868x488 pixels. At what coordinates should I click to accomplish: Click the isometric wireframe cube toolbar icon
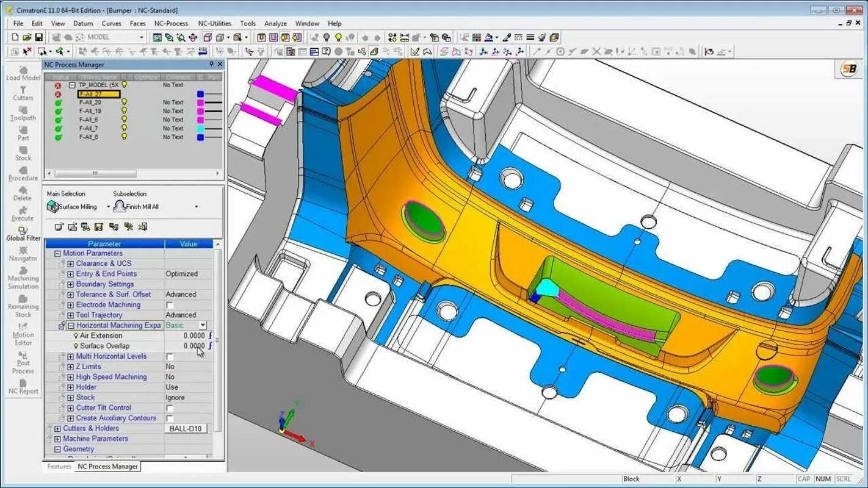click(x=208, y=37)
